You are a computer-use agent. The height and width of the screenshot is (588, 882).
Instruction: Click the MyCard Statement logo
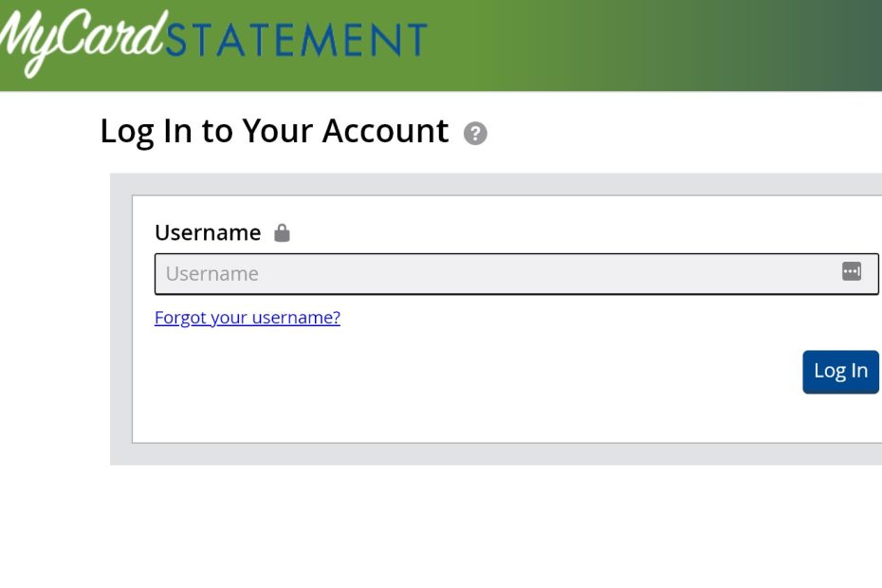213,42
